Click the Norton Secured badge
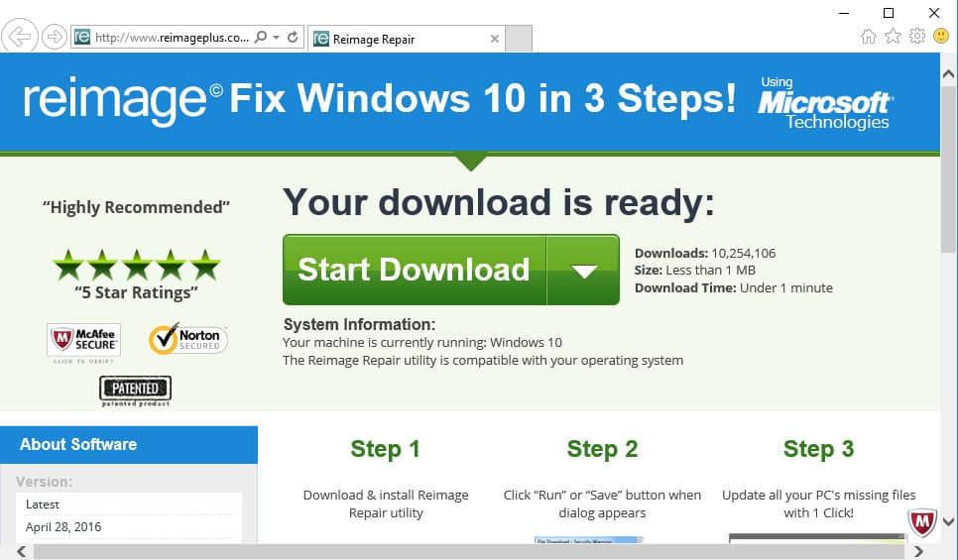The width and height of the screenshot is (958, 560). coord(188,339)
